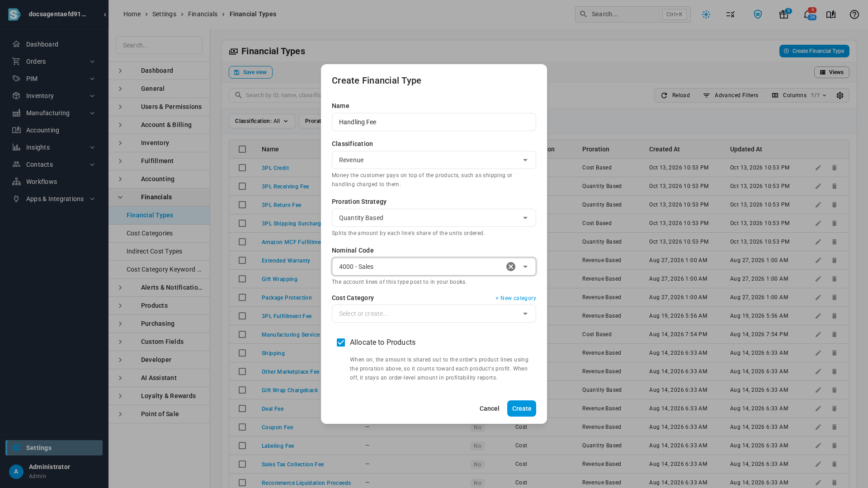Check the Package Protection row checkbox
The width and height of the screenshot is (868, 488).
[x=242, y=297]
